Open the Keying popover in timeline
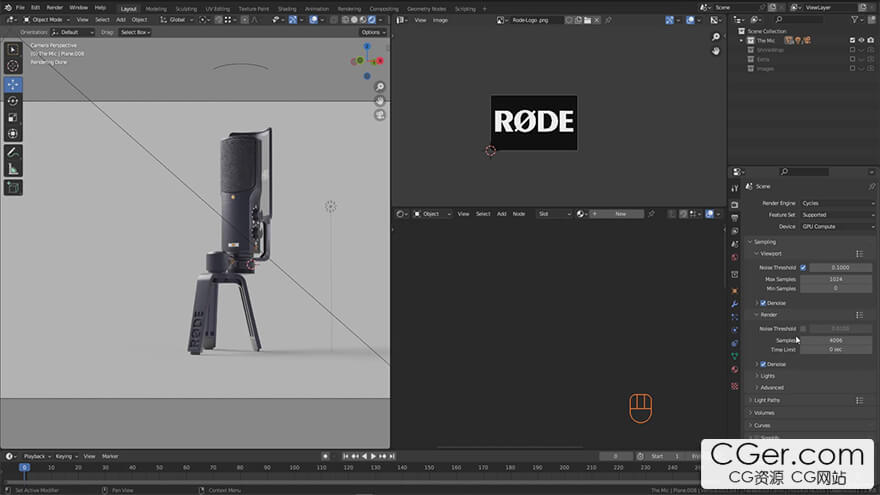The height and width of the screenshot is (495, 880). (66, 456)
